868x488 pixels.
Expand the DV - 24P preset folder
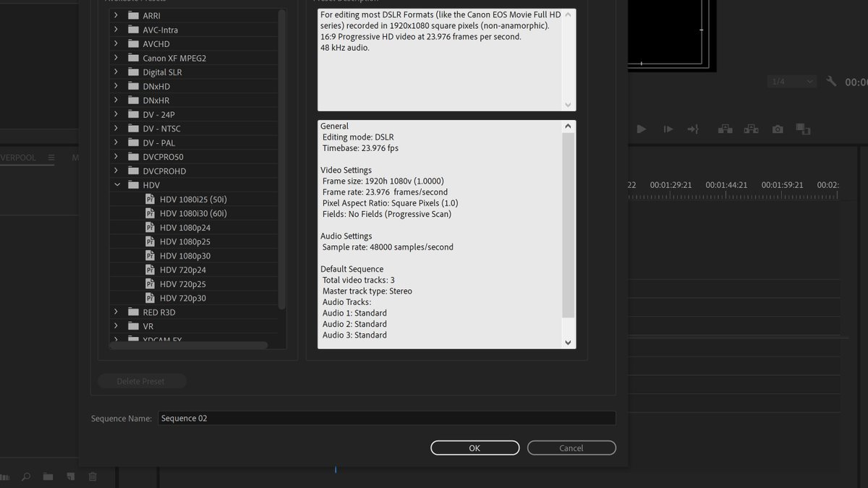point(116,114)
